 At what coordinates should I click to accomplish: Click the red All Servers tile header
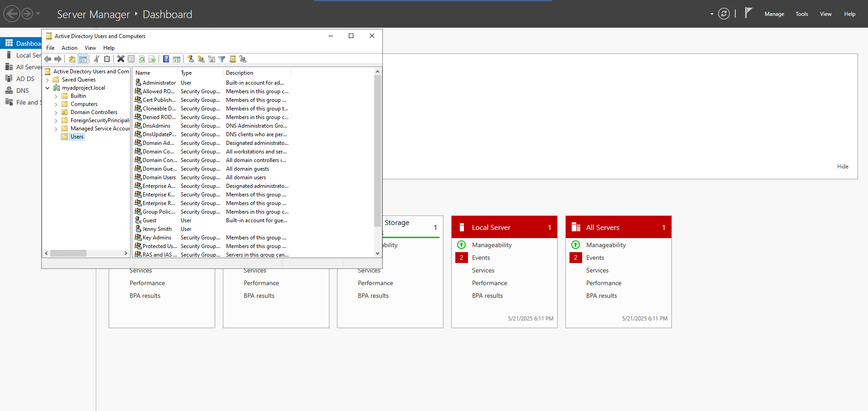(618, 227)
